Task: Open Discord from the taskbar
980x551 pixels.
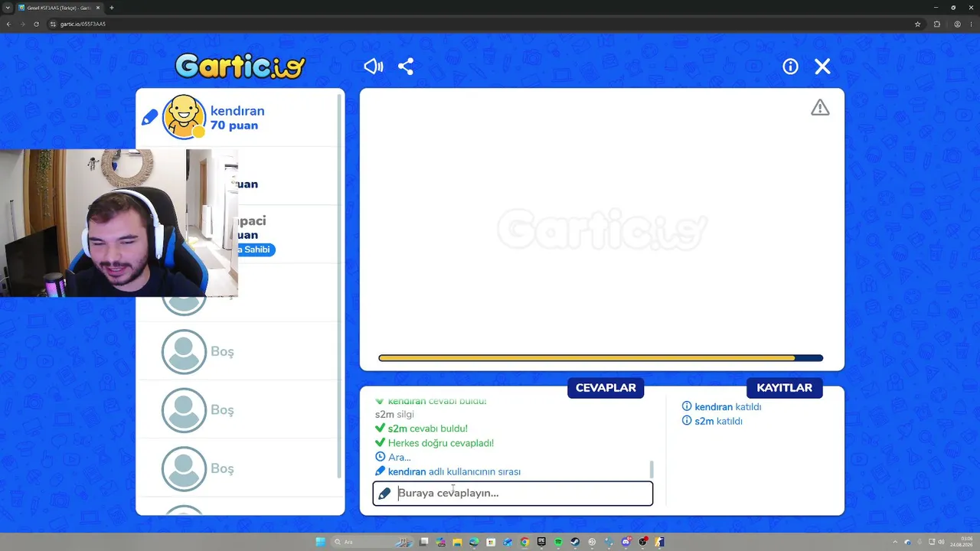Action: (626, 542)
